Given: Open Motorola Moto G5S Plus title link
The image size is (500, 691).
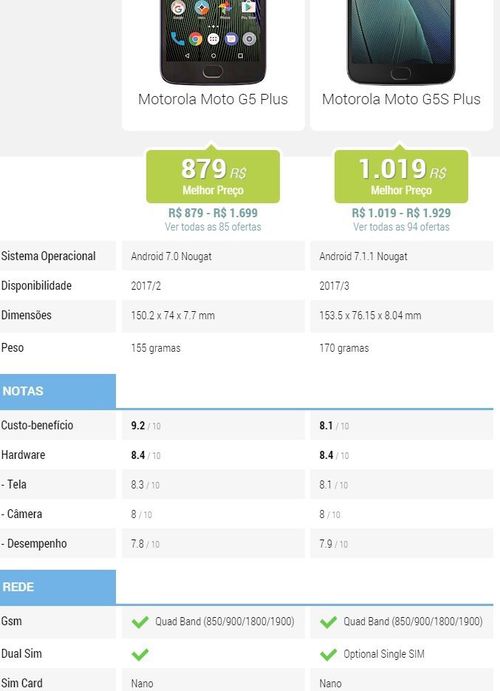Looking at the screenshot, I should click(x=401, y=99).
